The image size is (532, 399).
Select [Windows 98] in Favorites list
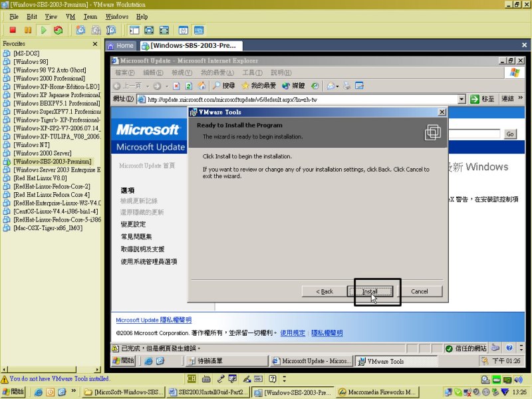tap(31, 62)
